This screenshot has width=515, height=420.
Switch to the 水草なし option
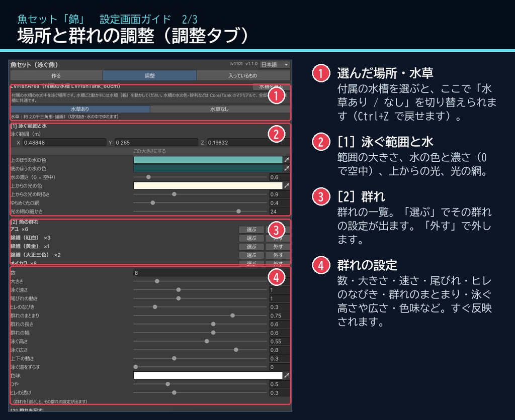pyautogui.click(x=219, y=109)
